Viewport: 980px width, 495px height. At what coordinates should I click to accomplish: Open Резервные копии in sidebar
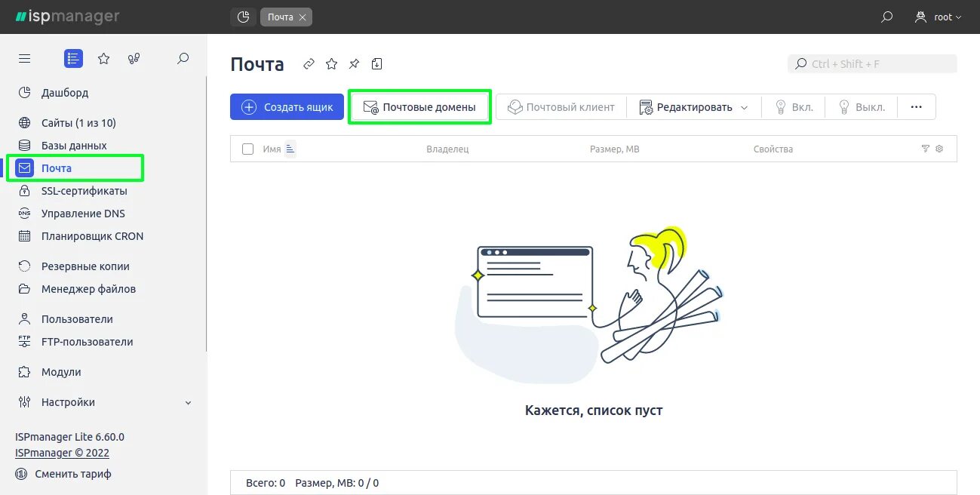85,266
